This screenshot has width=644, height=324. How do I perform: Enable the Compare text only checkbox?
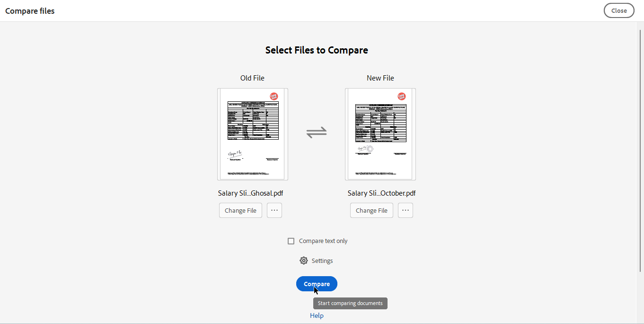[x=291, y=241]
